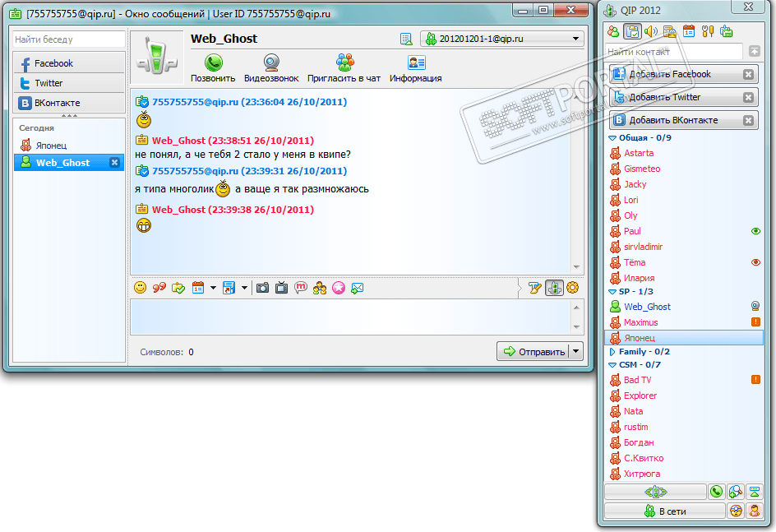Click the blue-green plugins icon in QIP 2012
The height and width of the screenshot is (532, 776).
pyautogui.click(x=727, y=32)
